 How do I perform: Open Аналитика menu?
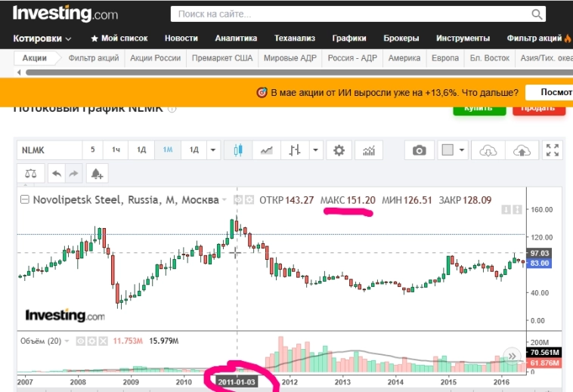[x=236, y=39]
